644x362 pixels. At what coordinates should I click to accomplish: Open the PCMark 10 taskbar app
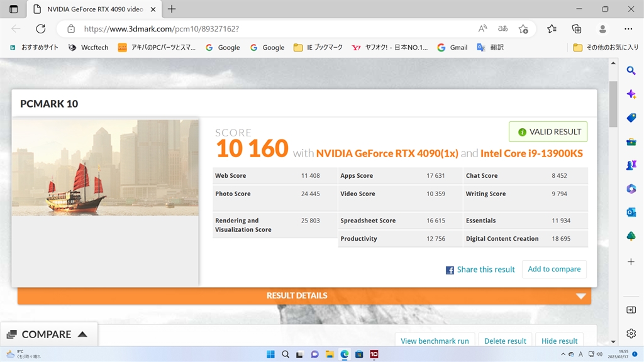[374, 354]
